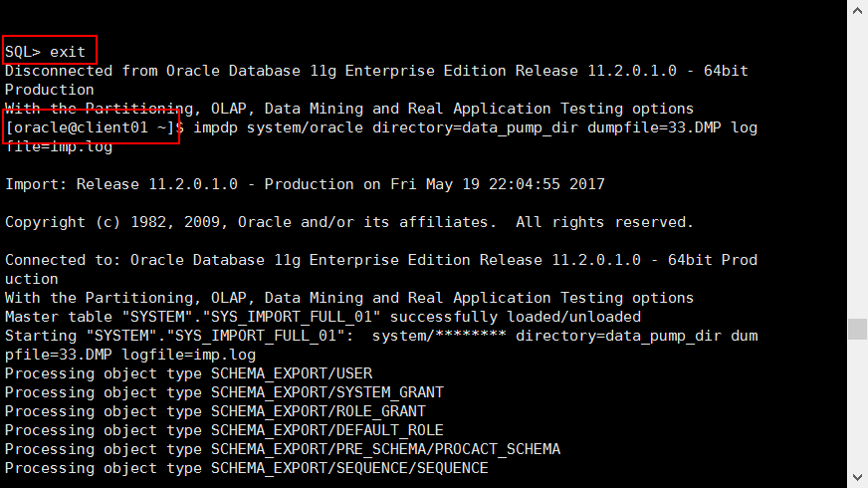Click the 'SCHEMA_EXPORT/ROLE_GRANT' processing line
868x488 pixels.
coord(215,411)
